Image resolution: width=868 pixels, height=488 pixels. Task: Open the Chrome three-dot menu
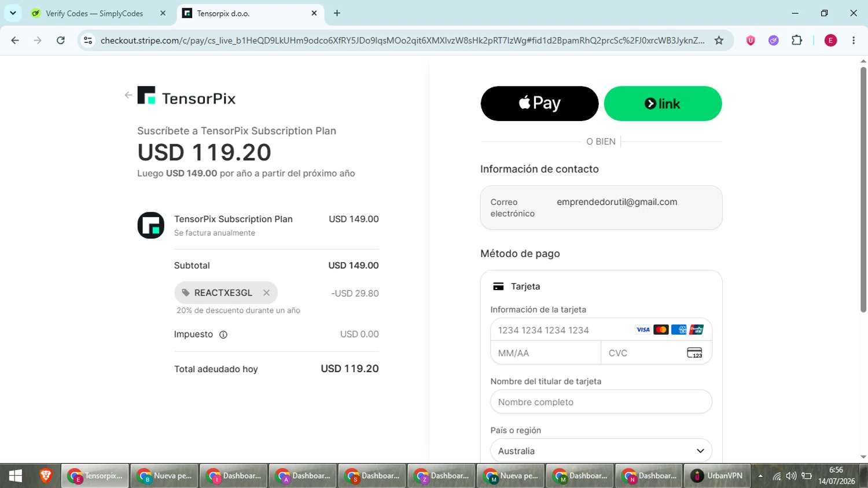tap(854, 41)
